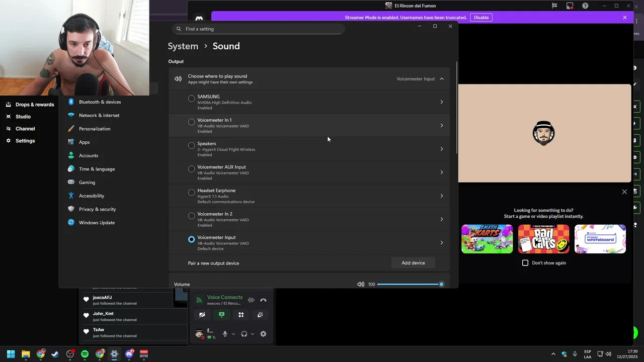This screenshot has width=644, height=362.
Task: Deafen Discord headphones icon
Action: pyautogui.click(x=244, y=334)
